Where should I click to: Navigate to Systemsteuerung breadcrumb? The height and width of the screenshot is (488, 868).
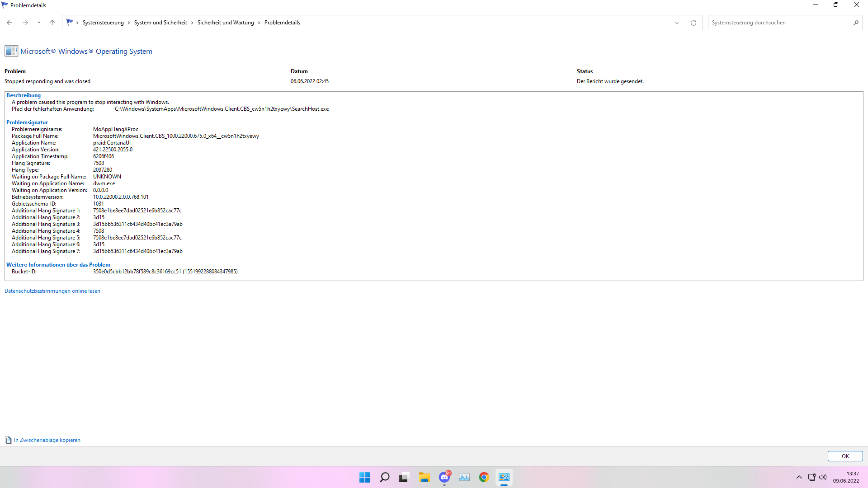point(103,22)
